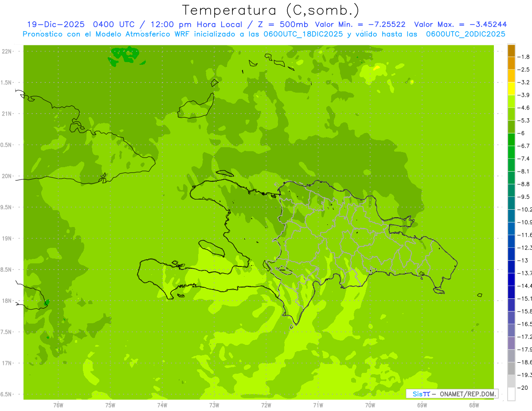Click the 20N latitude label
Image resolution: width=532 pixels, height=411 pixels.
(x=7, y=176)
